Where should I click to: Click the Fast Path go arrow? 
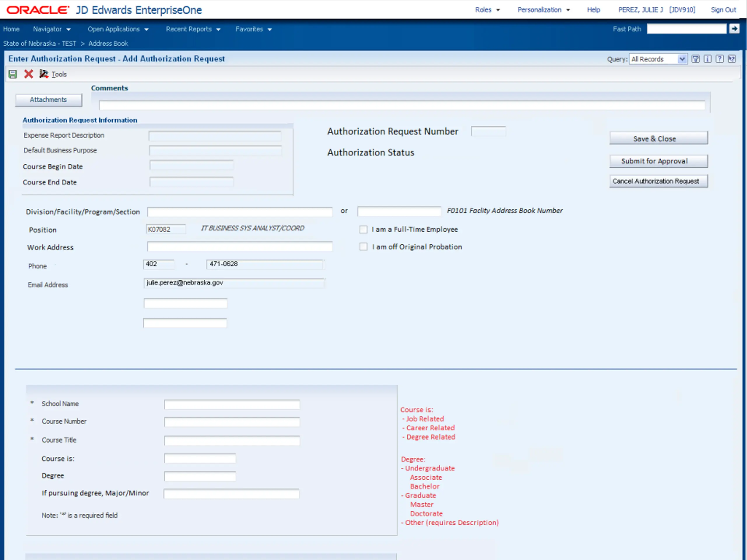tap(734, 29)
